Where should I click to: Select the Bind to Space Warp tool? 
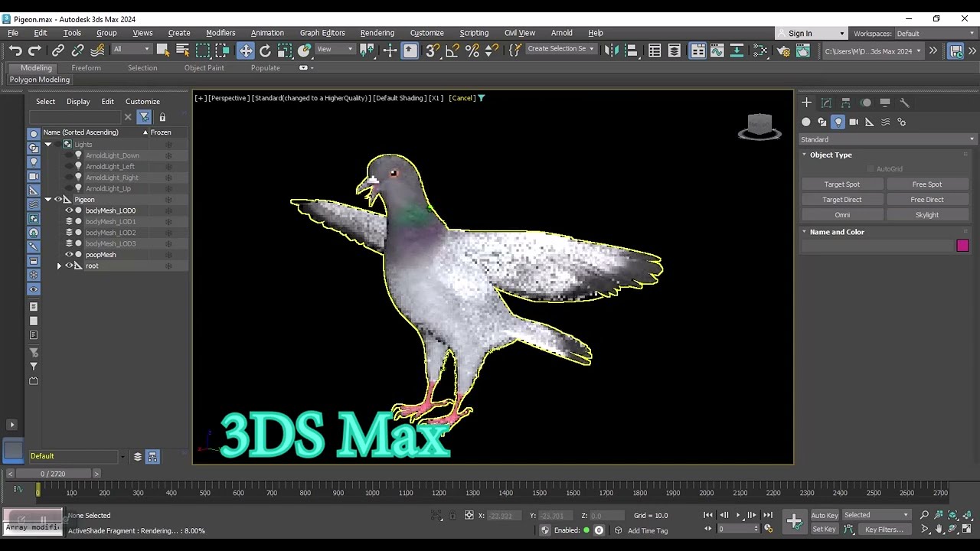[97, 51]
